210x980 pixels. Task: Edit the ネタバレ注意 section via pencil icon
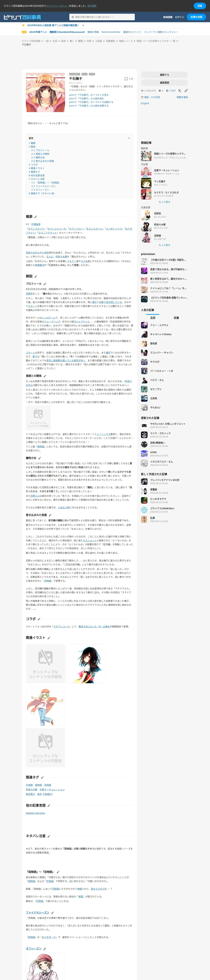pos(49,836)
